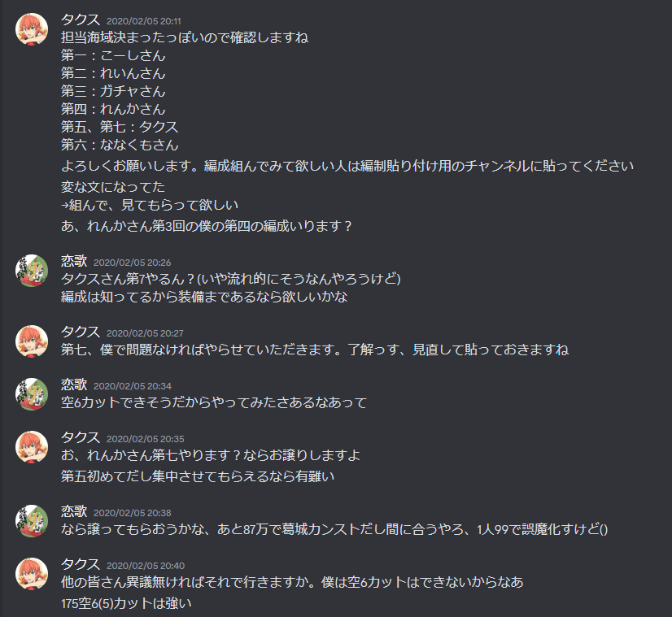Click username タクス on the 20:40 message
This screenshot has width=672, height=617.
click(81, 564)
